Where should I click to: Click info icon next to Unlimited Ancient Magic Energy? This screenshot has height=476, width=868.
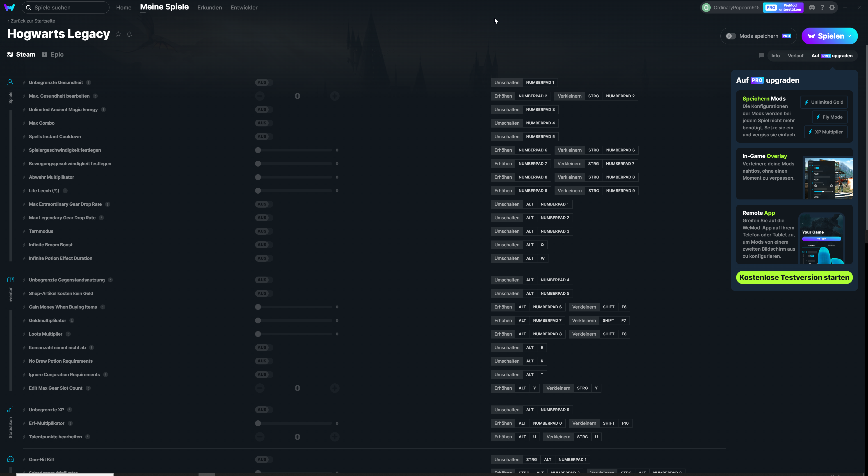[103, 110]
